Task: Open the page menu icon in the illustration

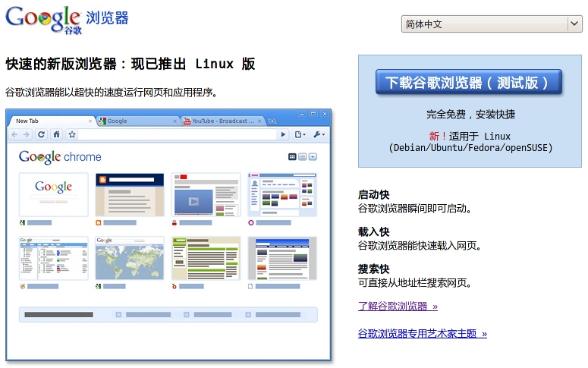Action: [300, 134]
